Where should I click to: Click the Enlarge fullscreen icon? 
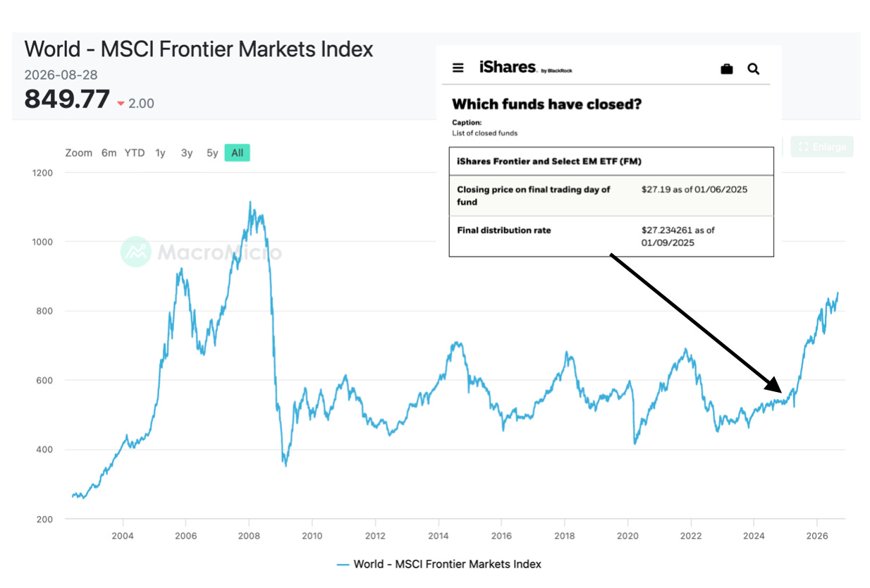803,147
